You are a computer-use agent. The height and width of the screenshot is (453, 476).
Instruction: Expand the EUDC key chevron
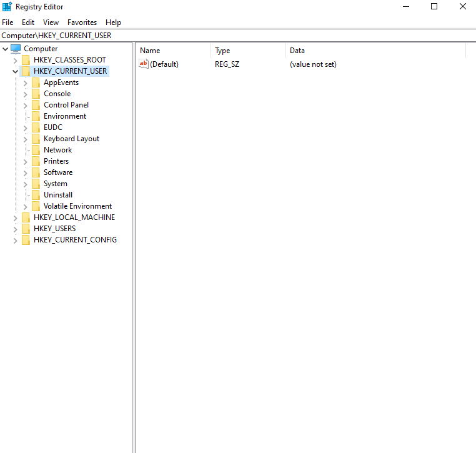pyautogui.click(x=25, y=127)
